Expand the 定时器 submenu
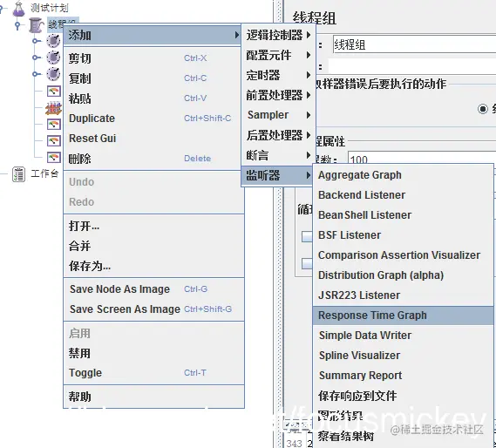 [x=278, y=75]
